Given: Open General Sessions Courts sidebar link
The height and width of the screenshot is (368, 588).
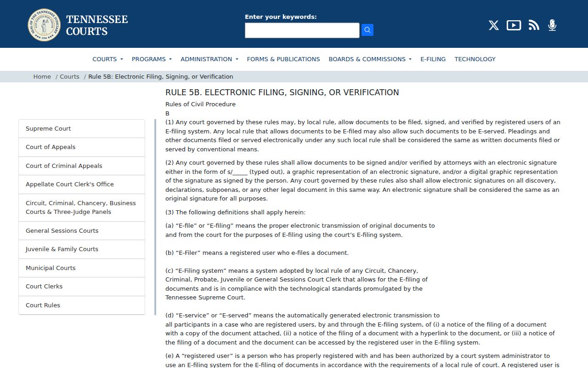Looking at the screenshot, I should click(82, 231).
